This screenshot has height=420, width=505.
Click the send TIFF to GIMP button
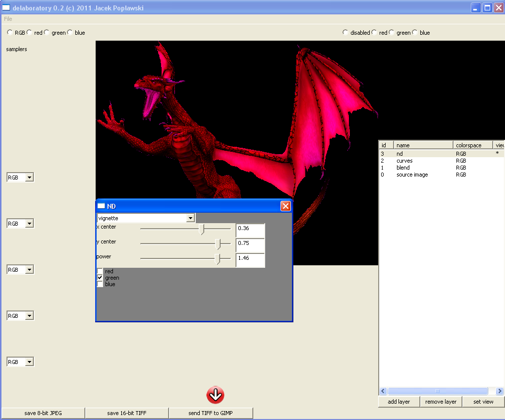pos(211,413)
